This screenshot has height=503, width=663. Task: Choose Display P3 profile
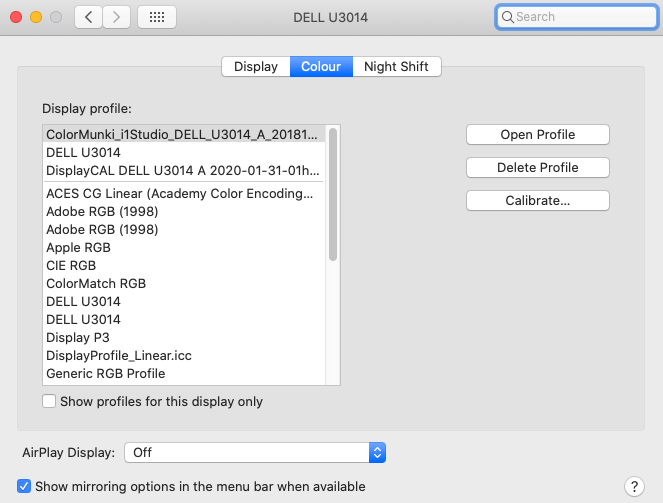184,337
